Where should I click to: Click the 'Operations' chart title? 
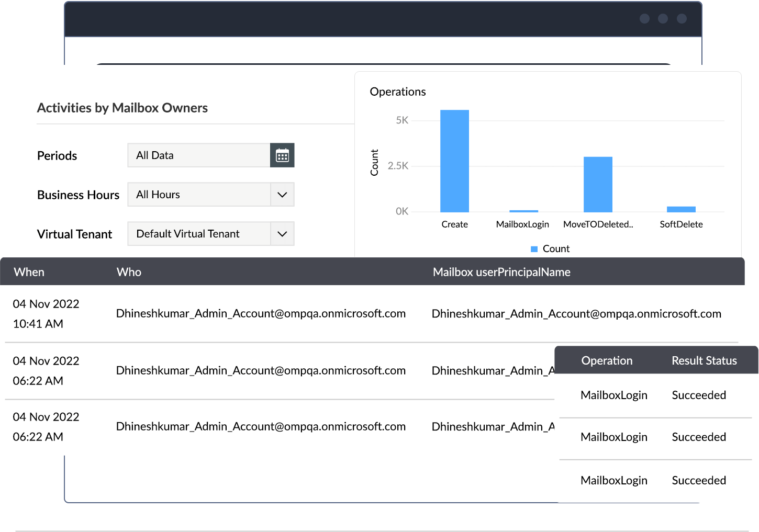[398, 92]
